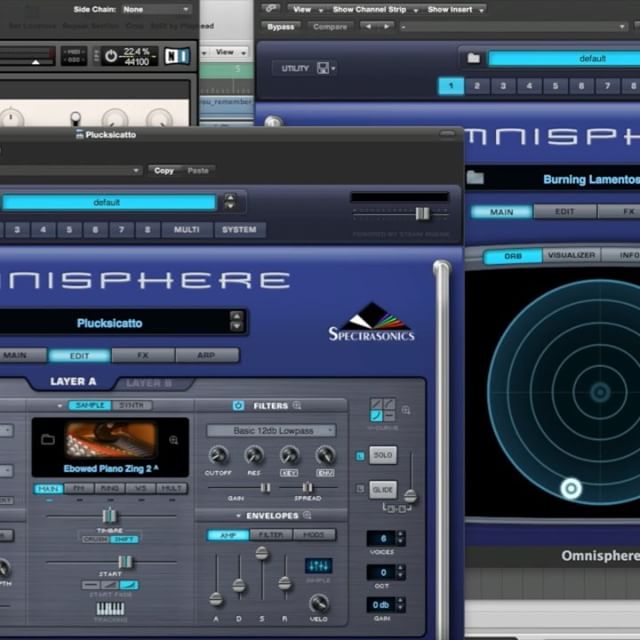Viewport: 640px width, 640px height.
Task: Click the Spectrasonics logo
Action: (x=372, y=322)
